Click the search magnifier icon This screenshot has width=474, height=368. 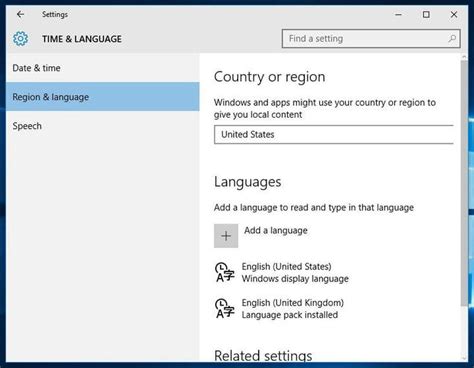tap(452, 39)
